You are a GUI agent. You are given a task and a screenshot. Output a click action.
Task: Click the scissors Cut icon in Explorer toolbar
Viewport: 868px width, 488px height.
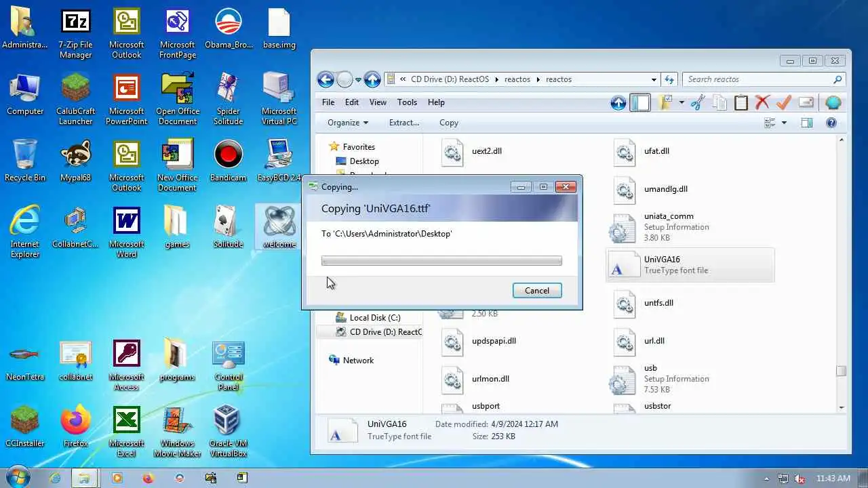point(698,103)
